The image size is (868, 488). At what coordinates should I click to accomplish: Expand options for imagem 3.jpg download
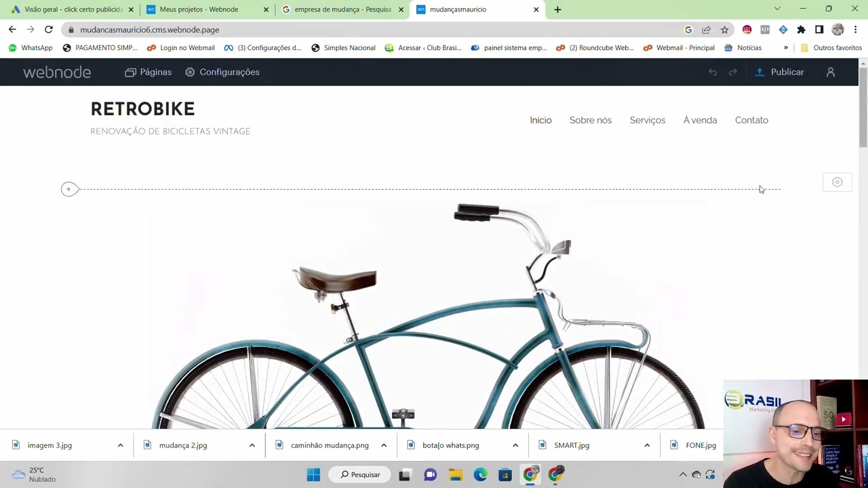[120, 445]
